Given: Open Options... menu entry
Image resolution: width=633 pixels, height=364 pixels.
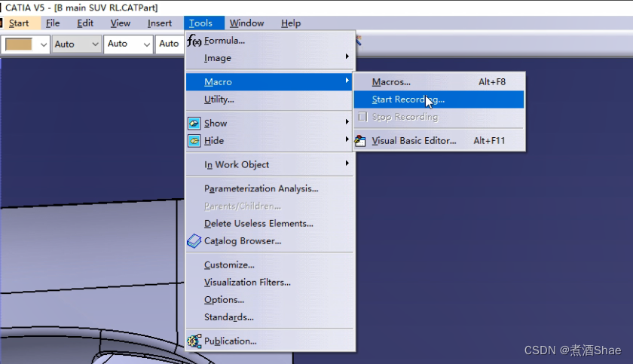Looking at the screenshot, I should [270, 300].
